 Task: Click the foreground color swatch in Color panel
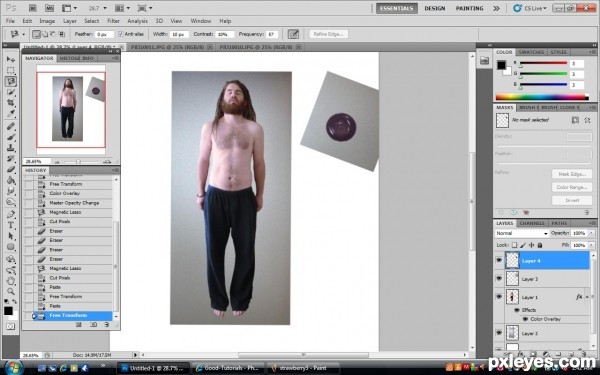point(501,65)
